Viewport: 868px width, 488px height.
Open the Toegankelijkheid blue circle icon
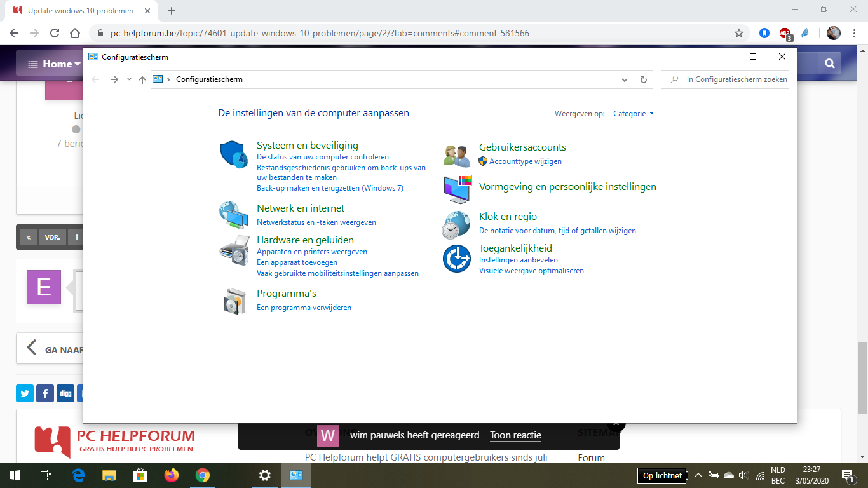click(457, 259)
